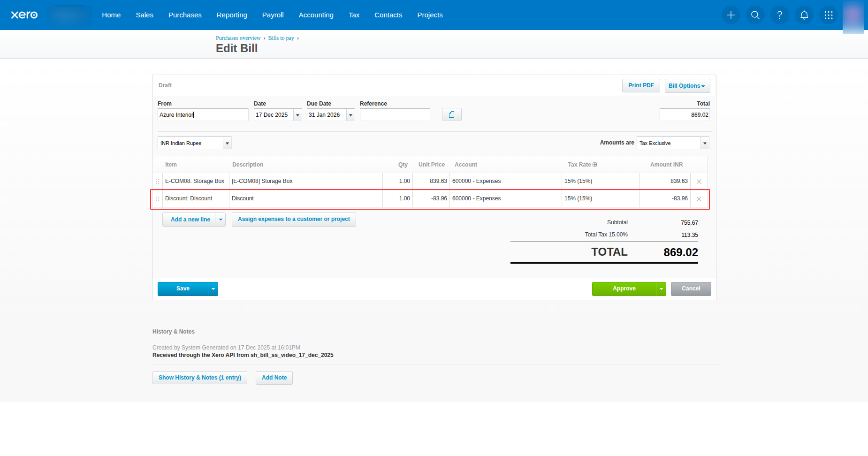Remove the Discount line with X icon

coord(699,199)
